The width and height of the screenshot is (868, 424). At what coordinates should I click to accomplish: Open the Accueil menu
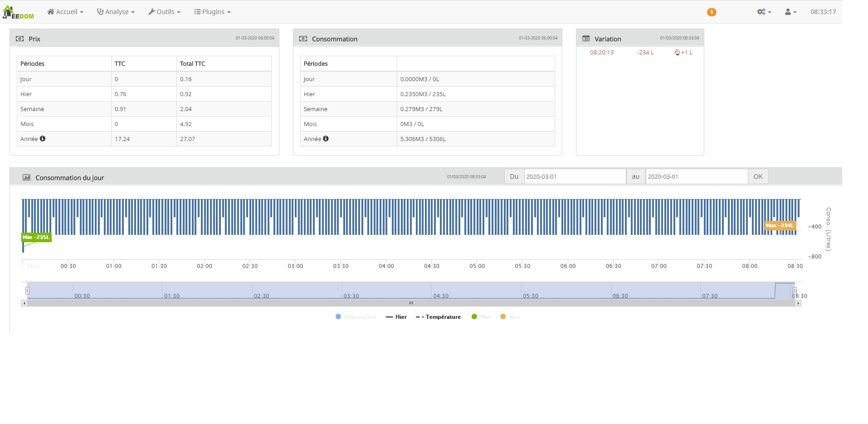pyautogui.click(x=65, y=12)
